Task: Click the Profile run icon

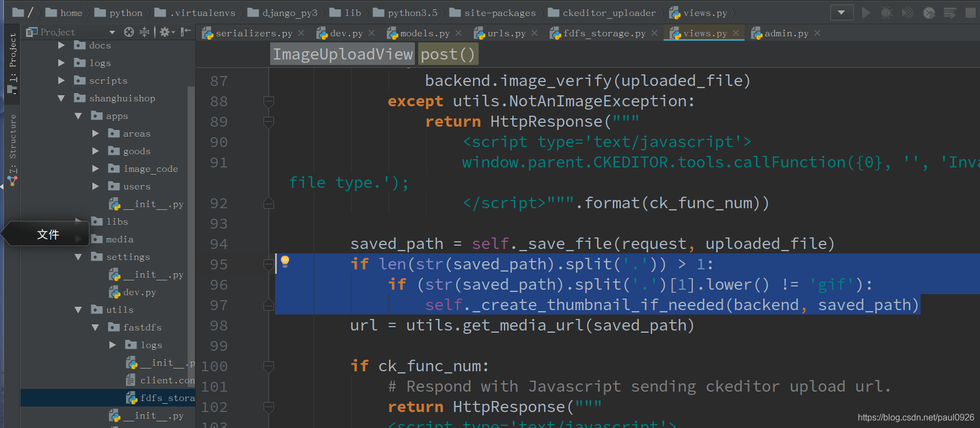Action: (x=929, y=13)
